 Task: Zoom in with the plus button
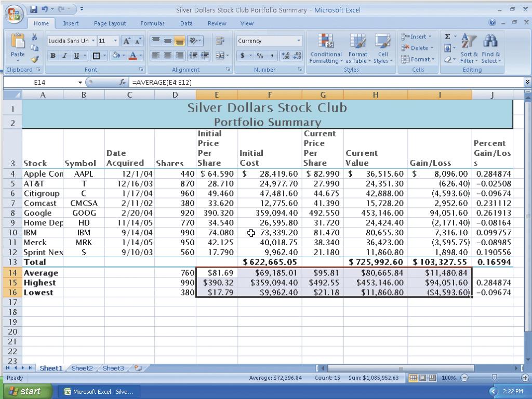[x=525, y=378]
